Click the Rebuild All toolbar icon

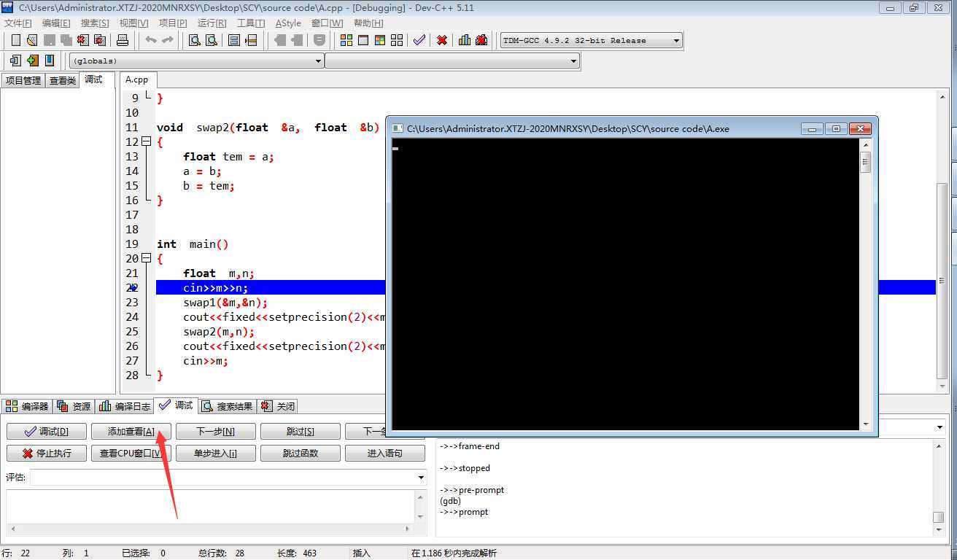397,40
